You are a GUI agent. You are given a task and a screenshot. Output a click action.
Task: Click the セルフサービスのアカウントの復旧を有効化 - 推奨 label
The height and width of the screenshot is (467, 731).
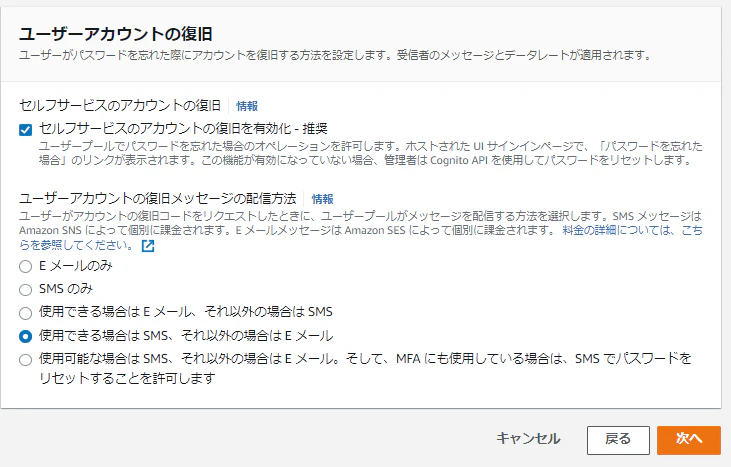point(183,128)
